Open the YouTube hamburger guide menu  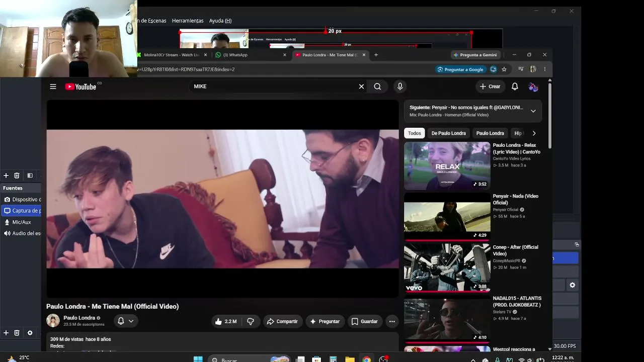[x=53, y=86]
